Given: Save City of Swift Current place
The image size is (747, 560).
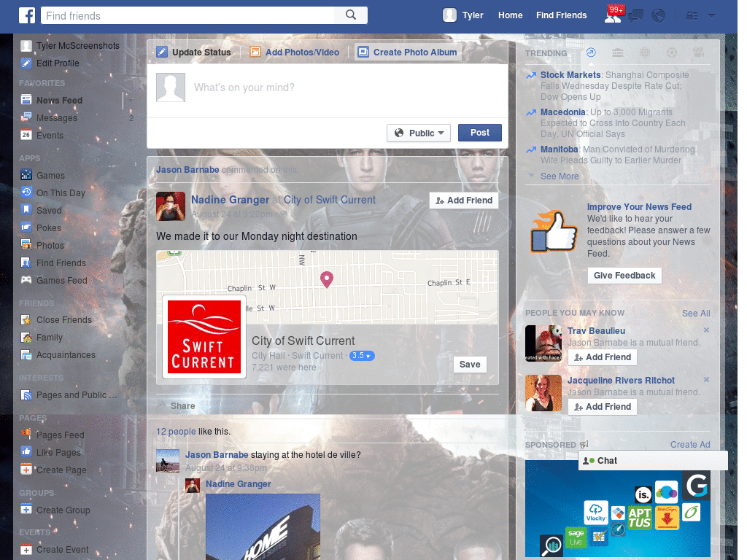Looking at the screenshot, I should pos(470,365).
